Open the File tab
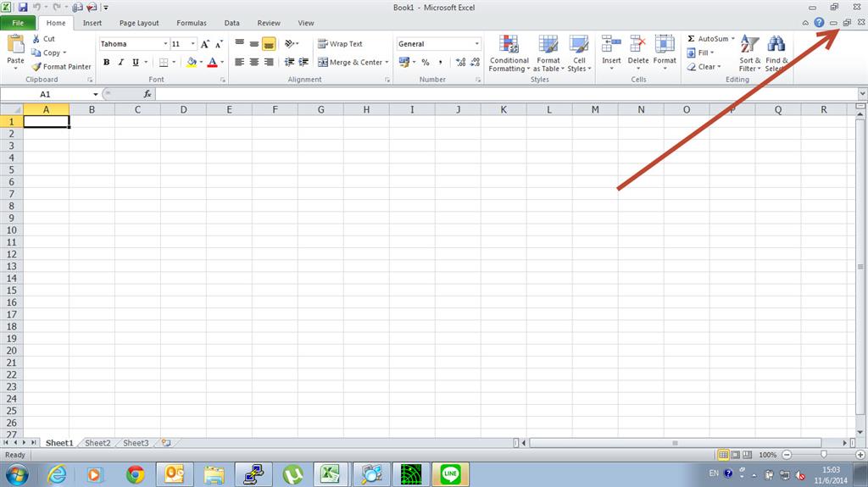This screenshot has height=487, width=868. coord(19,23)
